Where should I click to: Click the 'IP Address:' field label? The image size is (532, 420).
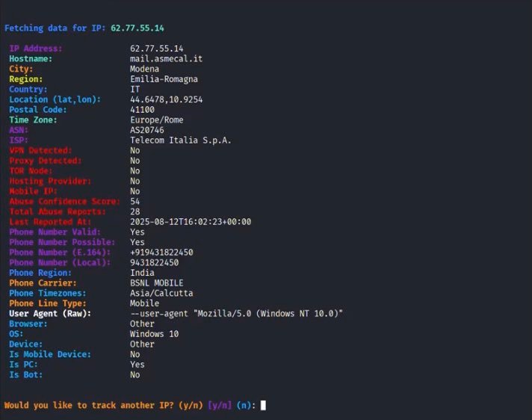coord(36,49)
